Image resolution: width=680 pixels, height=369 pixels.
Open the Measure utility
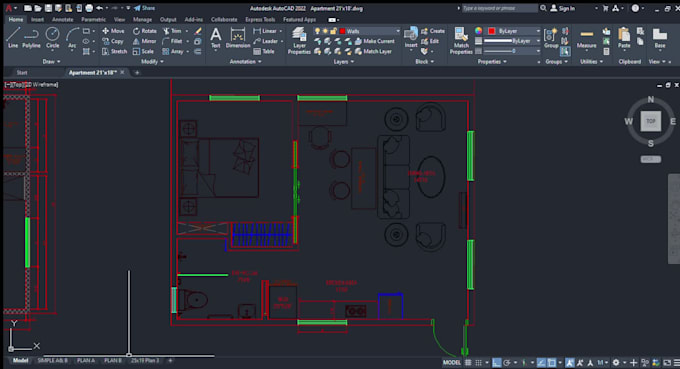click(x=586, y=38)
